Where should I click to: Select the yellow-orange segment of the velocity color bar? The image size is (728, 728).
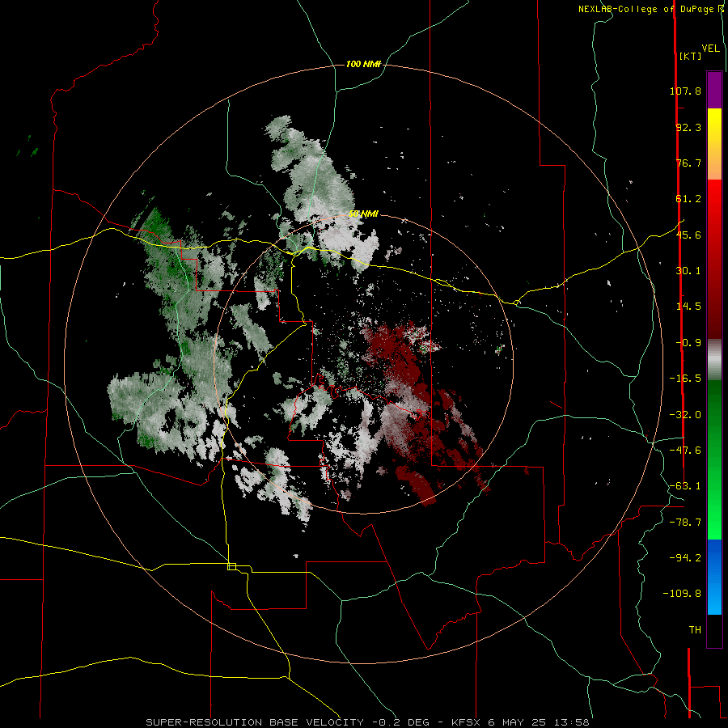[714, 144]
